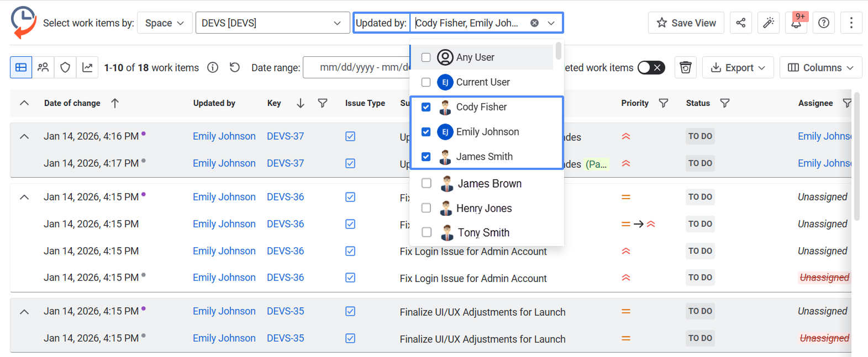This screenshot has height=357, width=868.
Task: Expand the Columns dropdown
Action: pos(820,67)
